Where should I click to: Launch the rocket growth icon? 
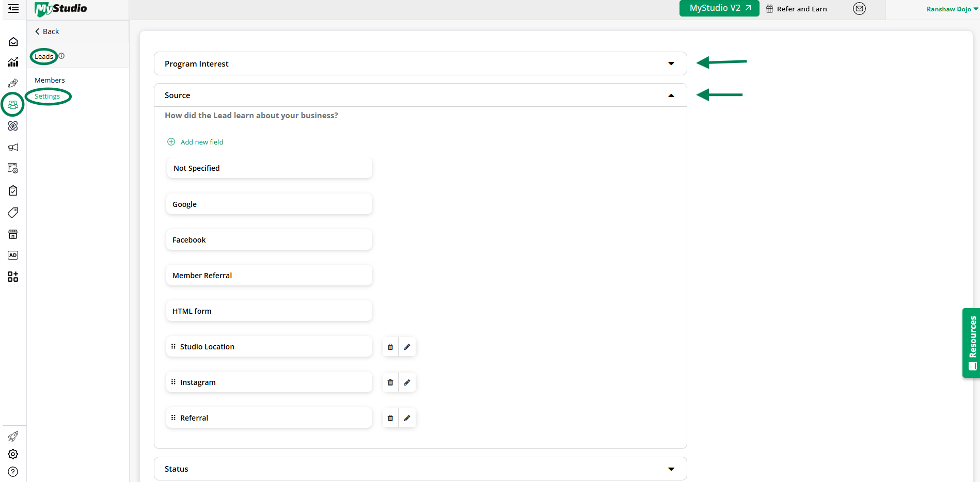click(x=13, y=437)
